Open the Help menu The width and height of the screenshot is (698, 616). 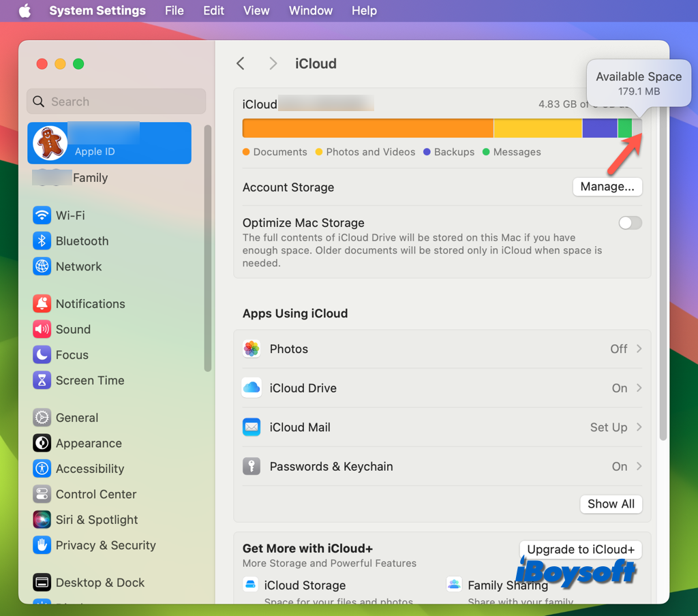[364, 10]
